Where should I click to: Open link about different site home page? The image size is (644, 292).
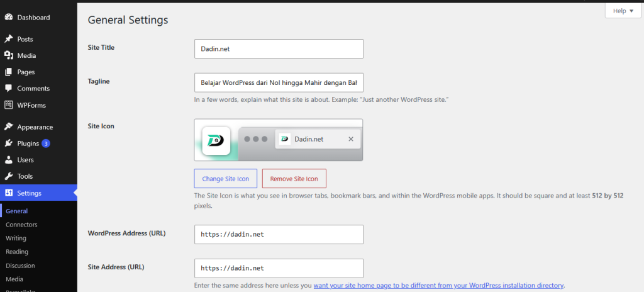(438, 286)
